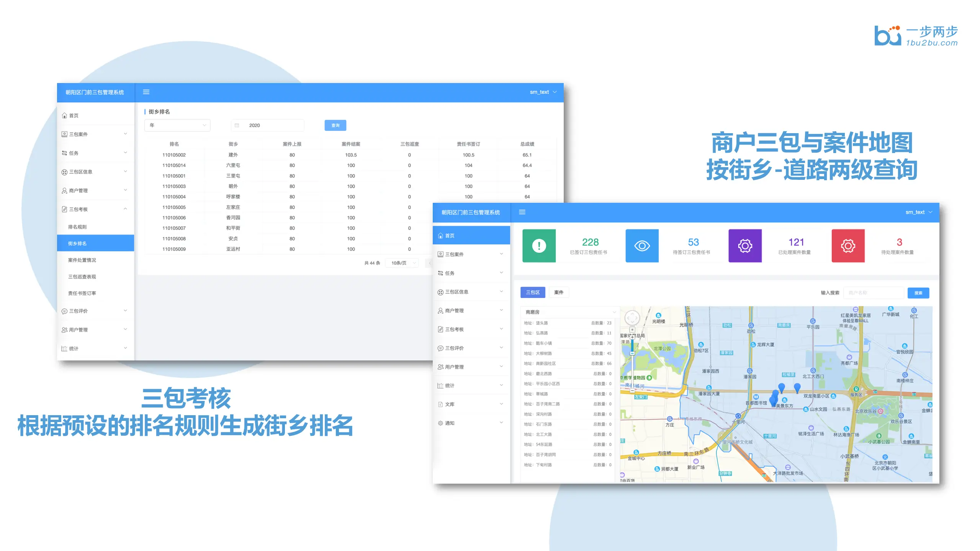980x551 pixels.
Task: Click map pan compass control
Action: pos(632,318)
